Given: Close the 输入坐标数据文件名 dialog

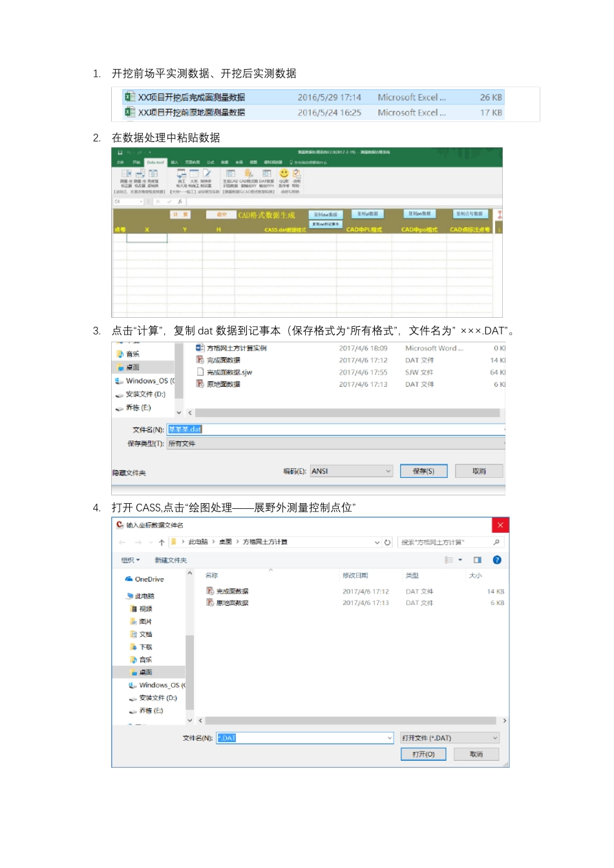Looking at the screenshot, I should tap(500, 525).
